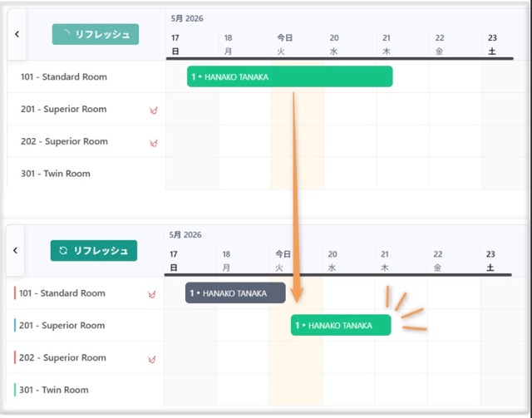Screen dimensions: 532x418
Task: Collapse sidebar with upper calendar's back chevron
Action: click(17, 34)
